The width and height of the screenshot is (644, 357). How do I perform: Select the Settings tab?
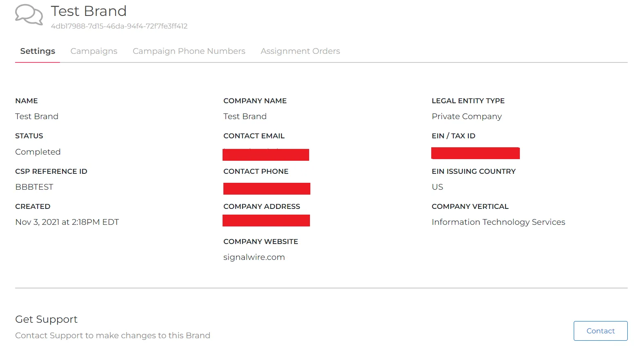37,51
